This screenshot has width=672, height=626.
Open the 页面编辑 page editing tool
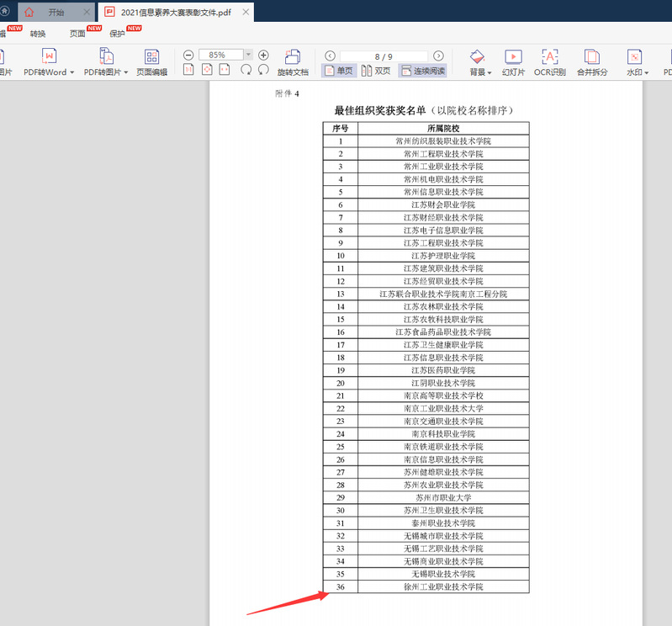[151, 57]
